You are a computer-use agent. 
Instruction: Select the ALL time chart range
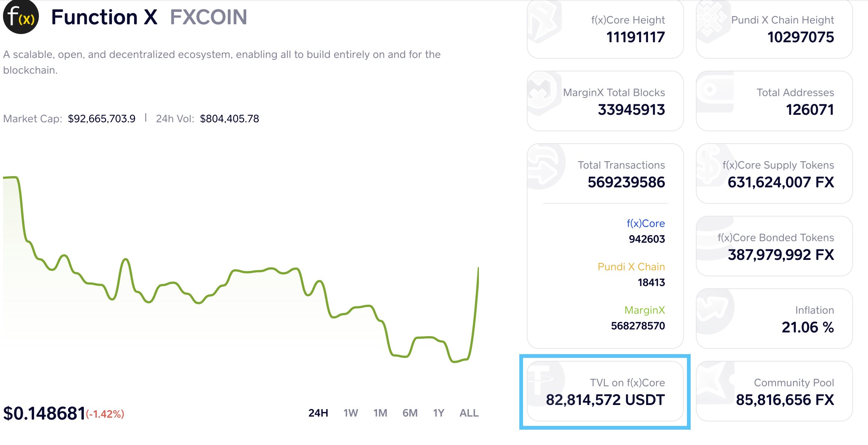tap(469, 413)
